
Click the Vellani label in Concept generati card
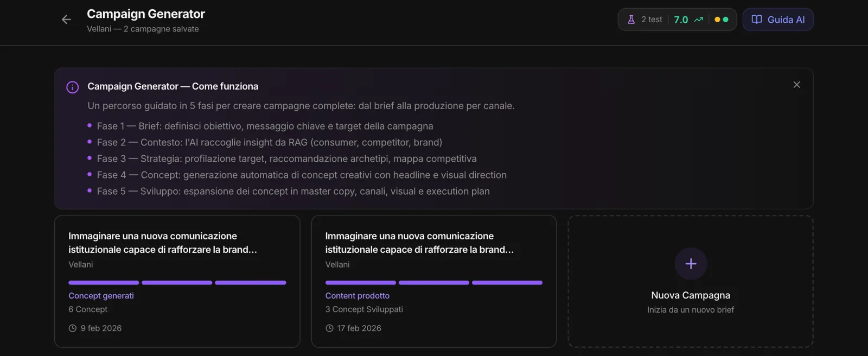coord(81,264)
